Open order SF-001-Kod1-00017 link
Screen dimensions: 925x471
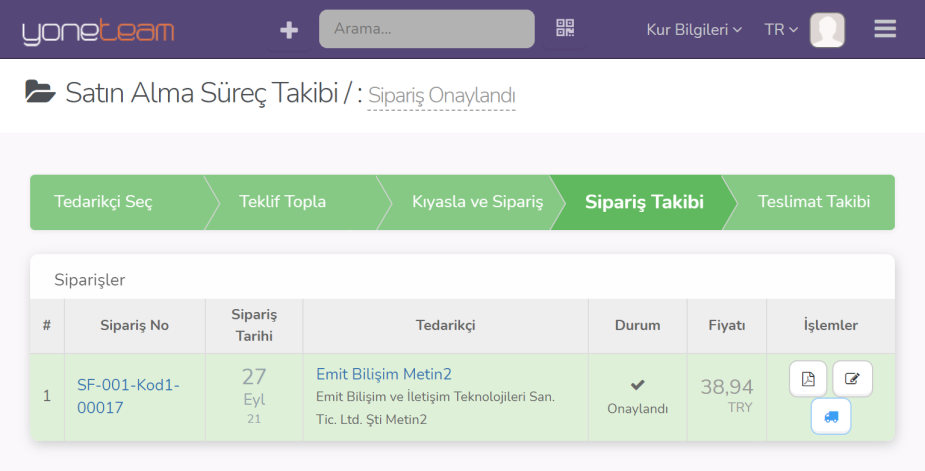tap(128, 396)
